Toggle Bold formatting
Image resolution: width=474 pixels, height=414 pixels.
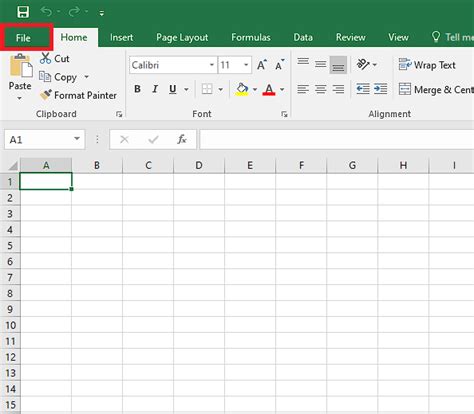pos(137,89)
